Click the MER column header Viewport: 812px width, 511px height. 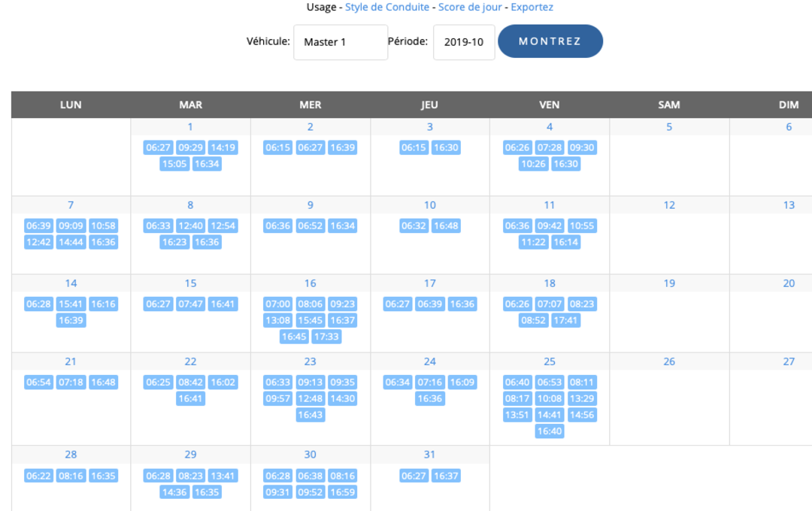[x=310, y=104]
